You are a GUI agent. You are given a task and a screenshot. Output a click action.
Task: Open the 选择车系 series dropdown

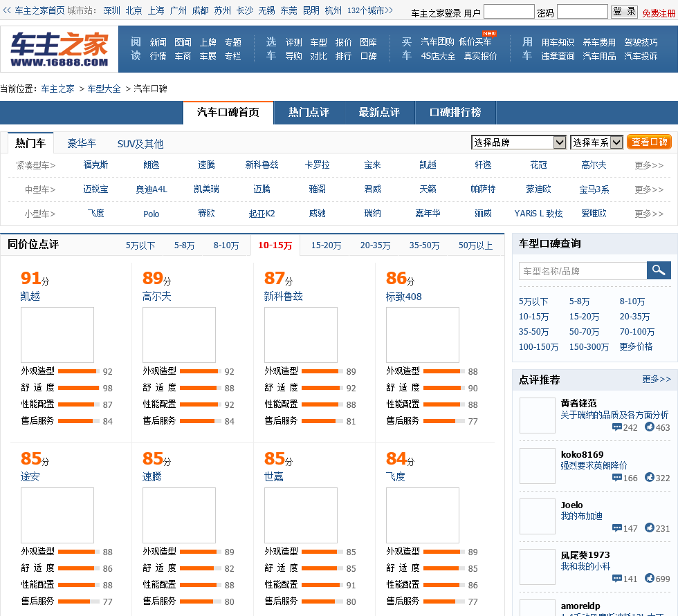(596, 142)
